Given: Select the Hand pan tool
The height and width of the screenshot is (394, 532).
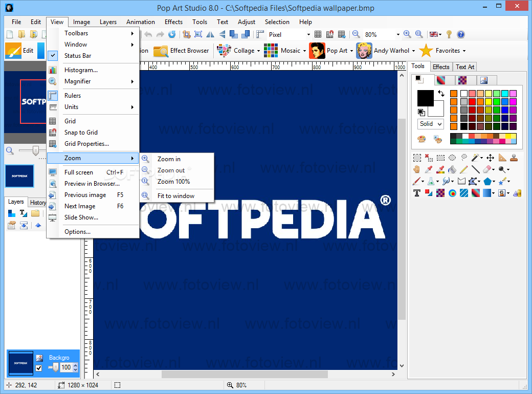Looking at the screenshot, I should tap(417, 169).
